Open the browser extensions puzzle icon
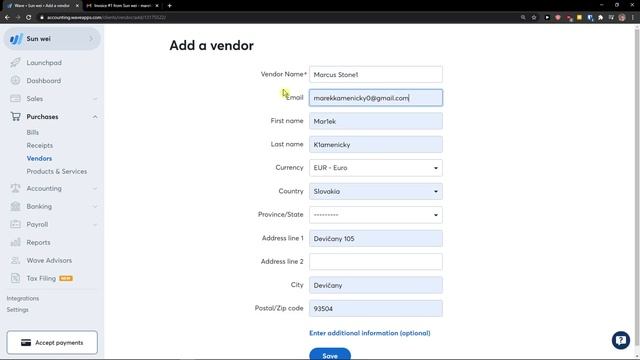Screen dimensions: 640x360 point(600,18)
